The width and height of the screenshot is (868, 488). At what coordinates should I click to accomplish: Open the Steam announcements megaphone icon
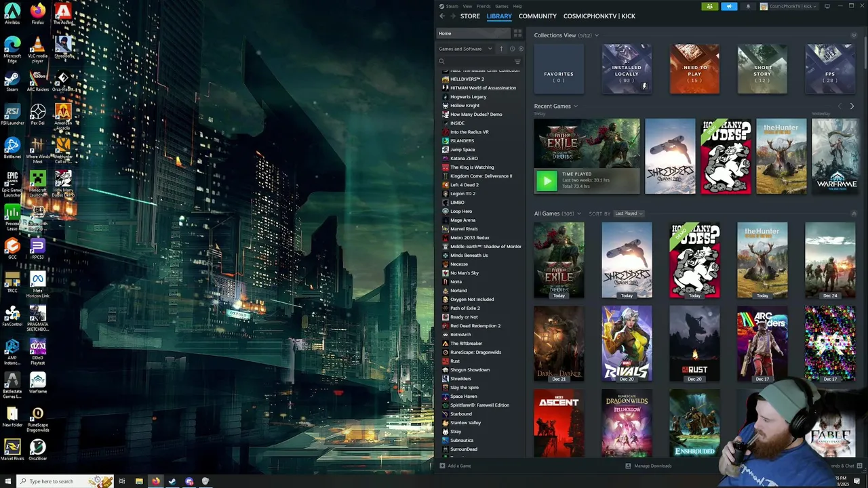(729, 6)
